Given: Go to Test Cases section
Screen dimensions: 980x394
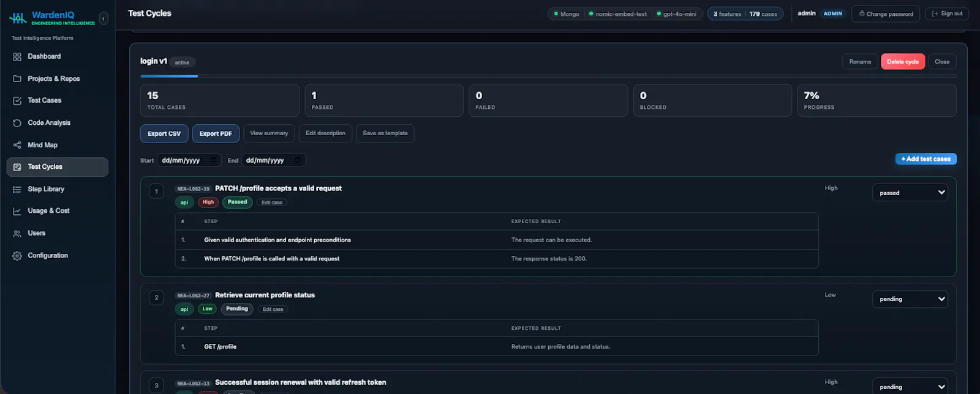Looking at the screenshot, I should [58, 100].
